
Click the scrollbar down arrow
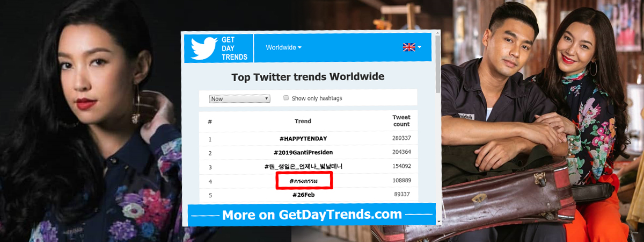coord(438,222)
